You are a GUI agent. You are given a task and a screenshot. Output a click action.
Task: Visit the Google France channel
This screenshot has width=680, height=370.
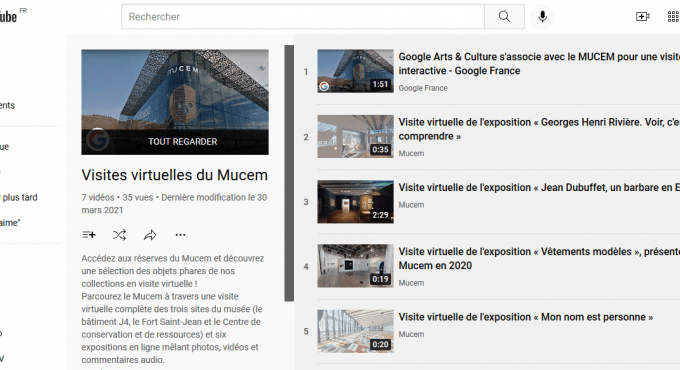click(x=423, y=88)
